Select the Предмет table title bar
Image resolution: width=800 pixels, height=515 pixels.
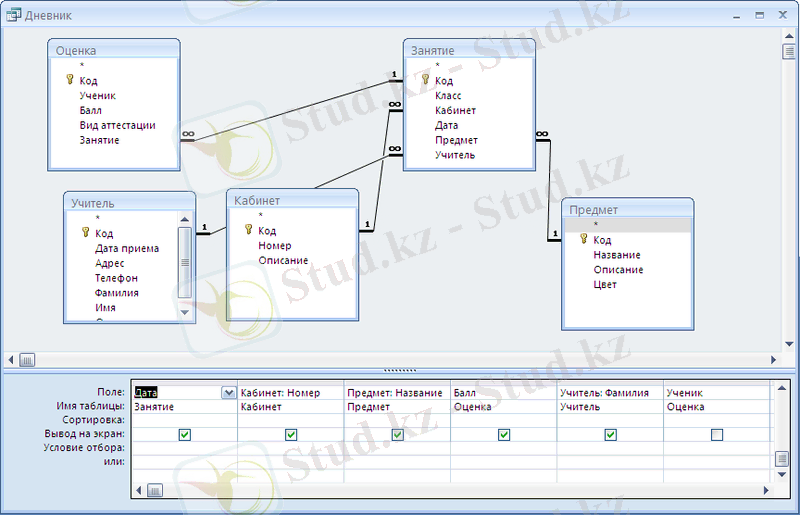click(x=628, y=209)
